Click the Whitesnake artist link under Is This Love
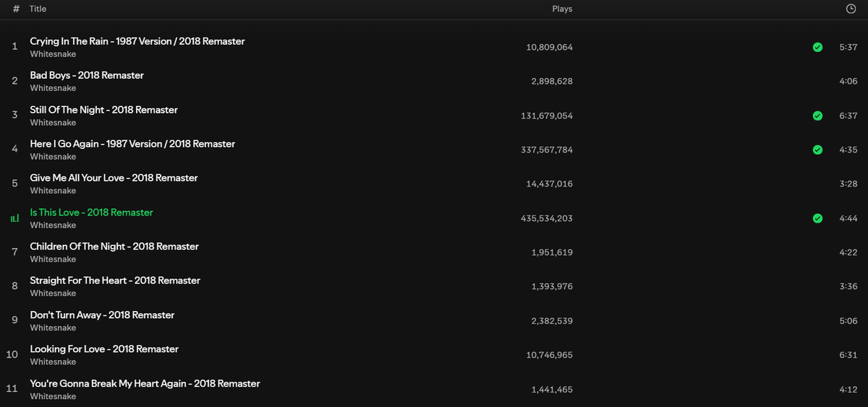Viewport: 868px width, 407px height. (x=53, y=226)
